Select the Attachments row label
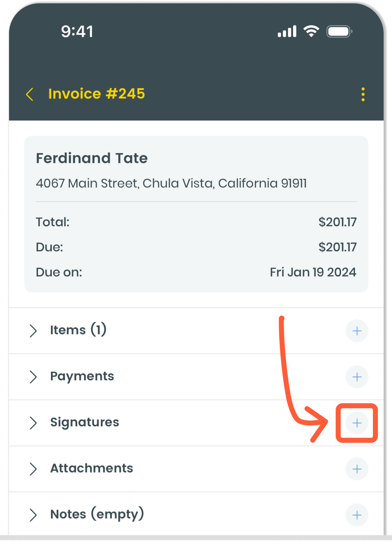Viewport: 392px width, 541px height. pyautogui.click(x=92, y=468)
